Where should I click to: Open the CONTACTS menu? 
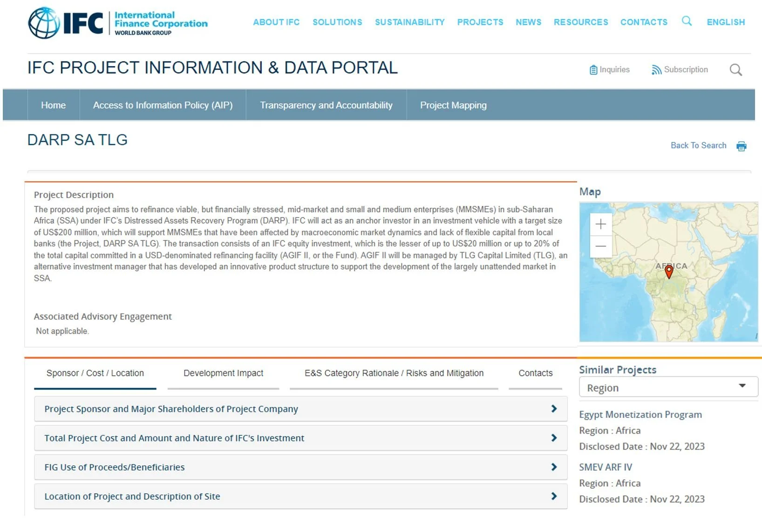tap(644, 22)
